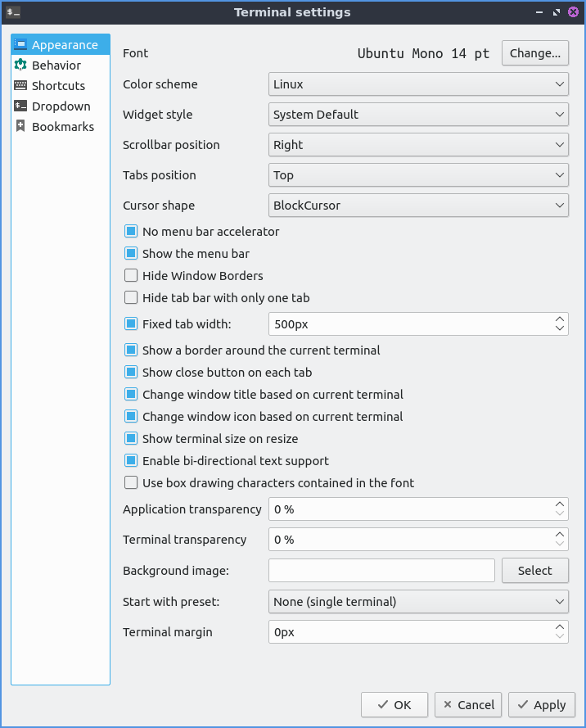Increase Application transparency value
The height and width of the screenshot is (728, 586).
click(x=560, y=504)
